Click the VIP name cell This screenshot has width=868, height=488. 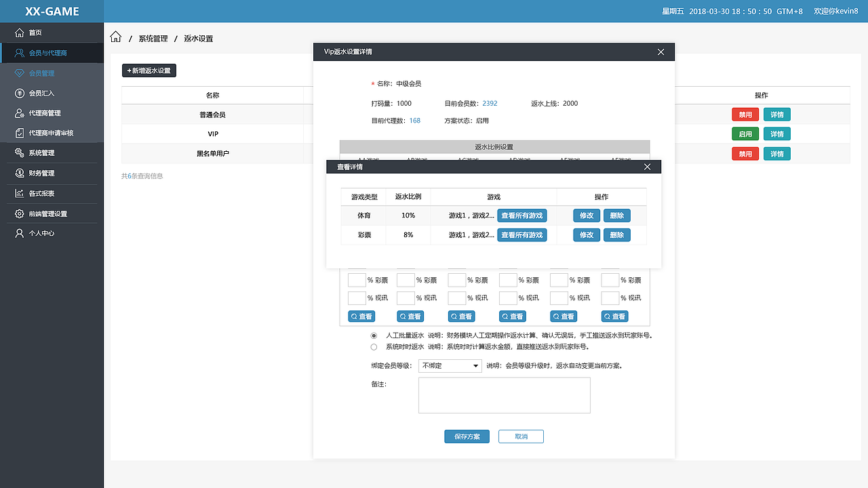[213, 134]
